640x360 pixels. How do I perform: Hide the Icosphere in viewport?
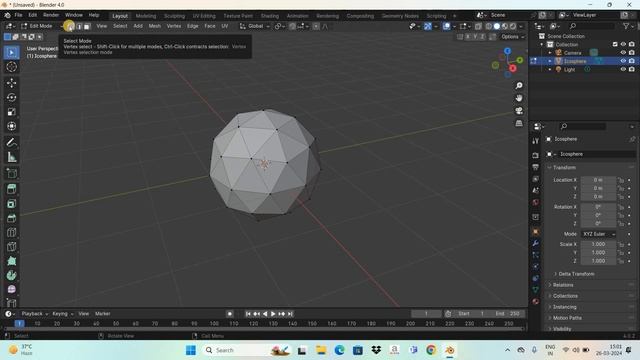pyautogui.click(x=623, y=61)
